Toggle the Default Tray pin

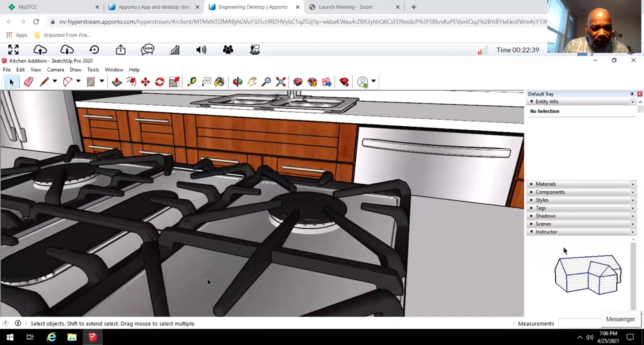coord(632,94)
